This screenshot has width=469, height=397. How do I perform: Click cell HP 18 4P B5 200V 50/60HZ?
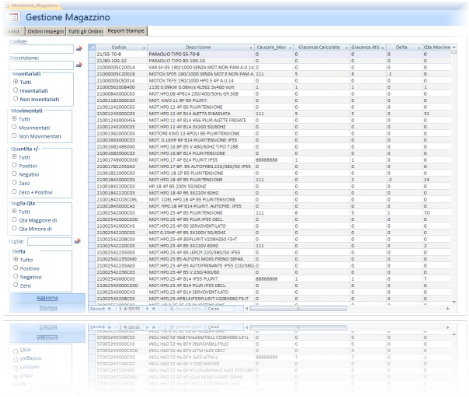(x=201, y=186)
